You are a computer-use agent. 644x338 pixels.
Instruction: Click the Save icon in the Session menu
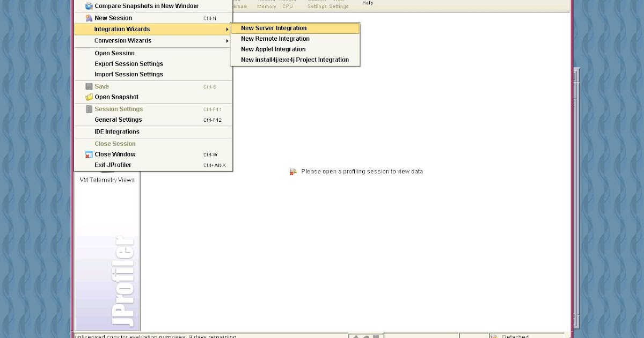89,86
